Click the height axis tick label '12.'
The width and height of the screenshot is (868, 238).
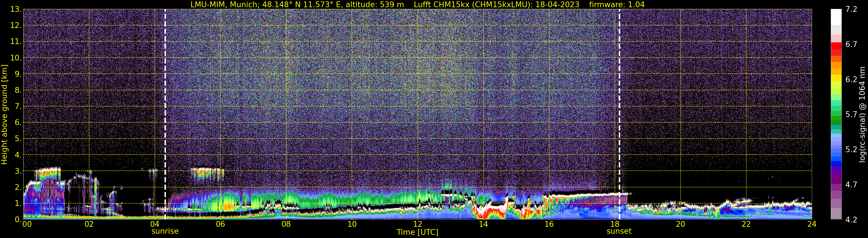16,25
